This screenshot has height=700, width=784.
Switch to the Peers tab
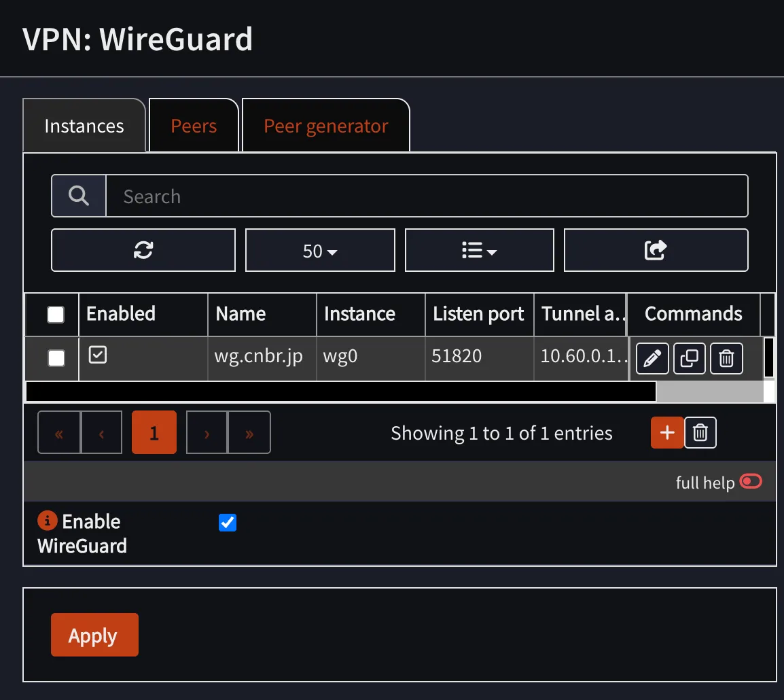point(194,125)
